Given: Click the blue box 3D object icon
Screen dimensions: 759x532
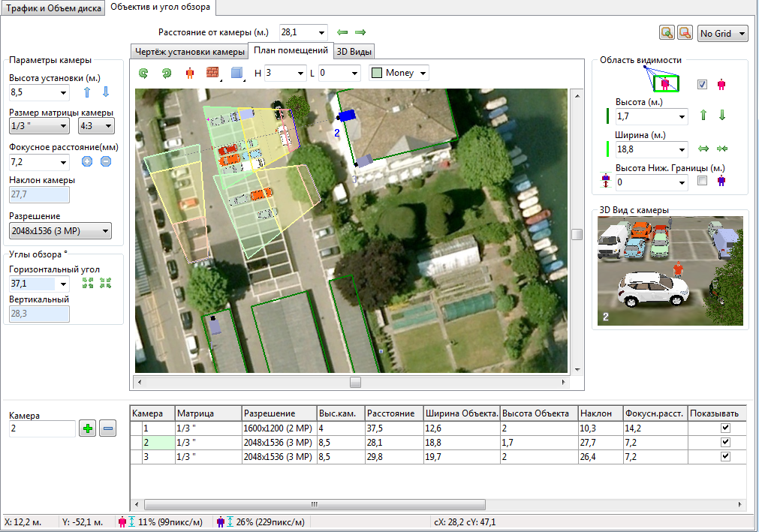Looking at the screenshot, I should click(236, 73).
